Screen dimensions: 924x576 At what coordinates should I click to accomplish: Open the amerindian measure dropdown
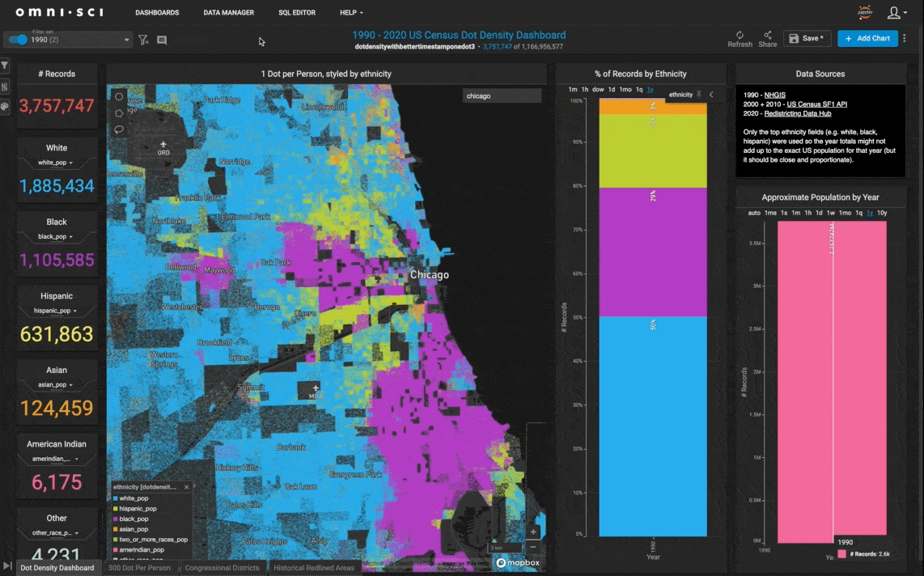click(55, 459)
